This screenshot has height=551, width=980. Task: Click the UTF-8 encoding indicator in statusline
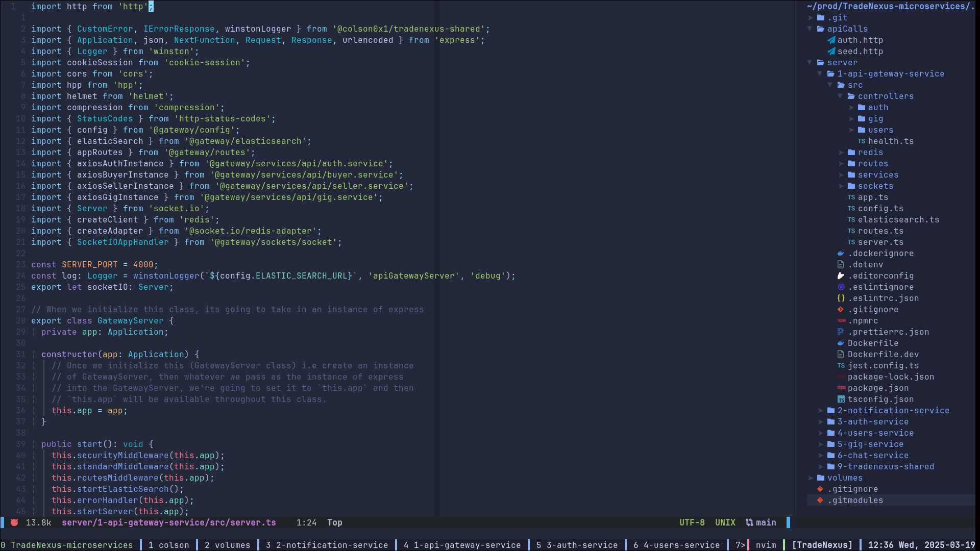click(x=692, y=522)
